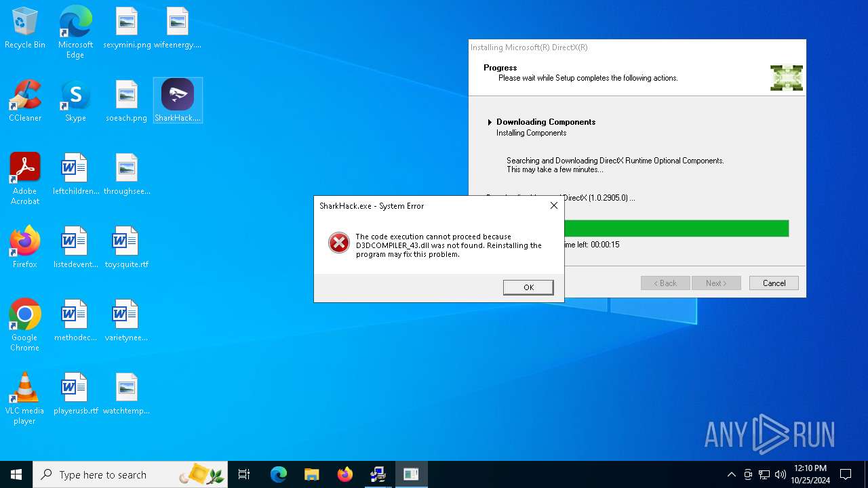Click the disabled Next button in DirectX setup

(x=716, y=283)
